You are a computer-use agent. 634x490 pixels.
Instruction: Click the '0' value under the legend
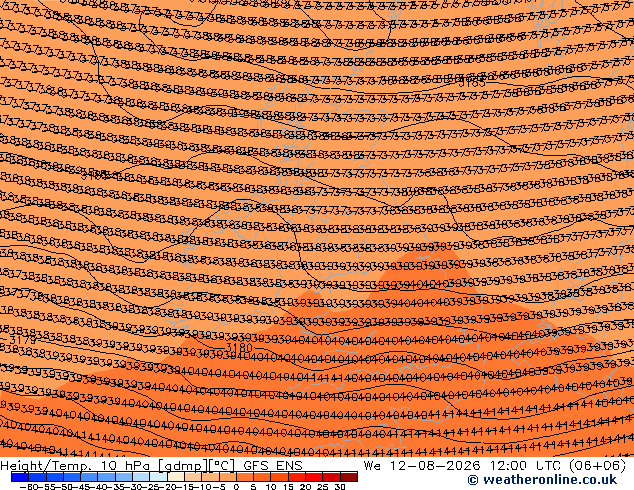[x=237, y=486]
